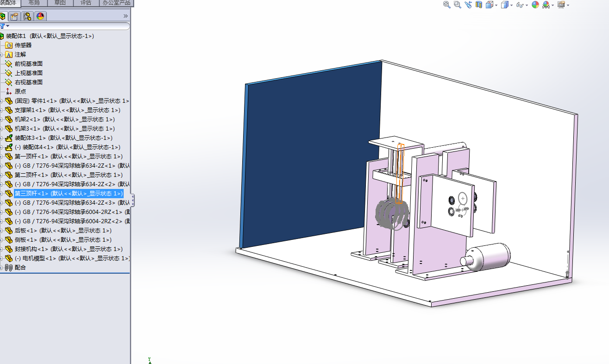Click the Apply Scene icon
This screenshot has height=364, width=609.
pos(546,5)
